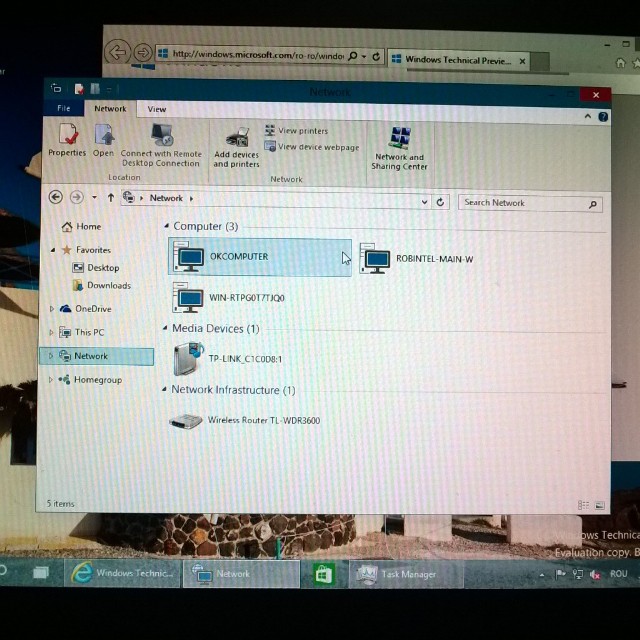Expand OneDrive in the navigation pane
Screen dimensions: 640x640
coord(52,309)
